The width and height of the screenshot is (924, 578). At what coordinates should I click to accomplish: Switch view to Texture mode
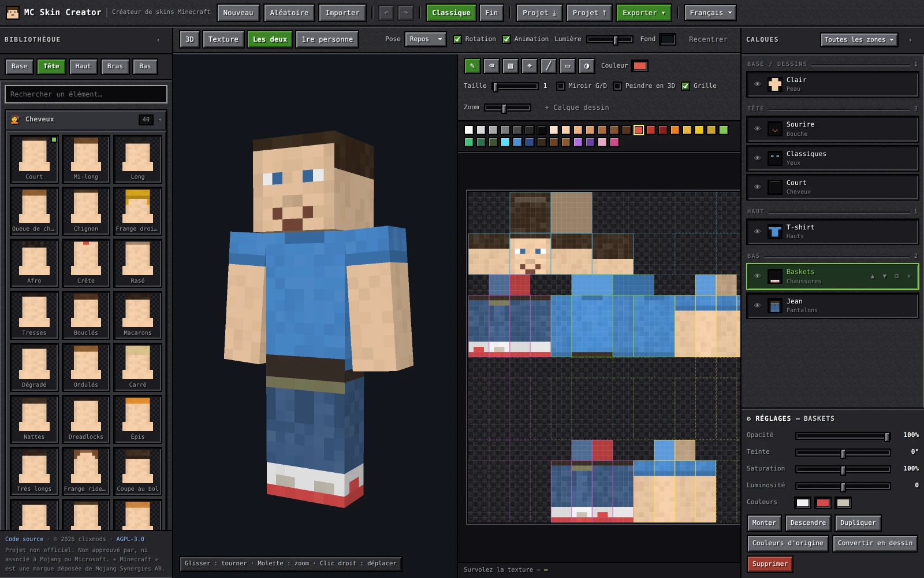[223, 39]
